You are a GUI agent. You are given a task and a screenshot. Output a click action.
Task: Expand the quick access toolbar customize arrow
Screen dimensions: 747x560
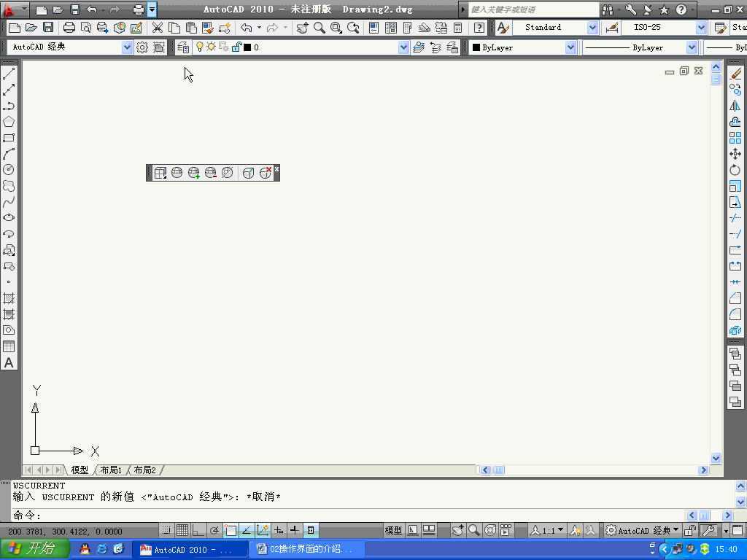[152, 9]
